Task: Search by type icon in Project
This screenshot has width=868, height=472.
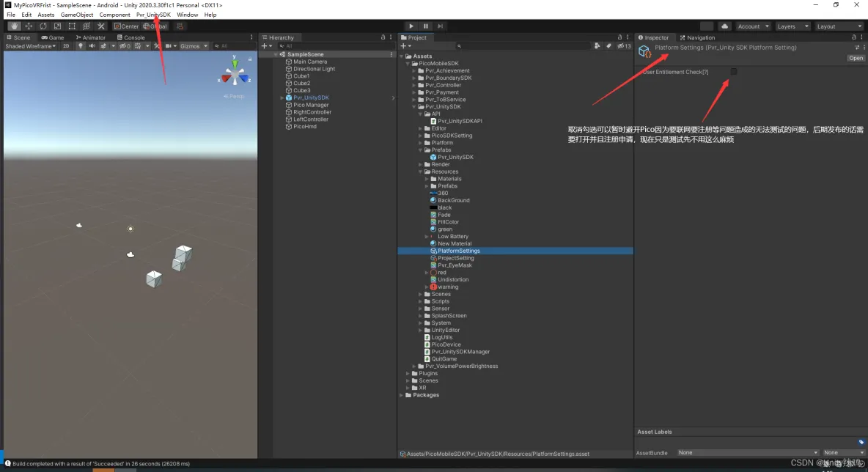Action: (597, 46)
